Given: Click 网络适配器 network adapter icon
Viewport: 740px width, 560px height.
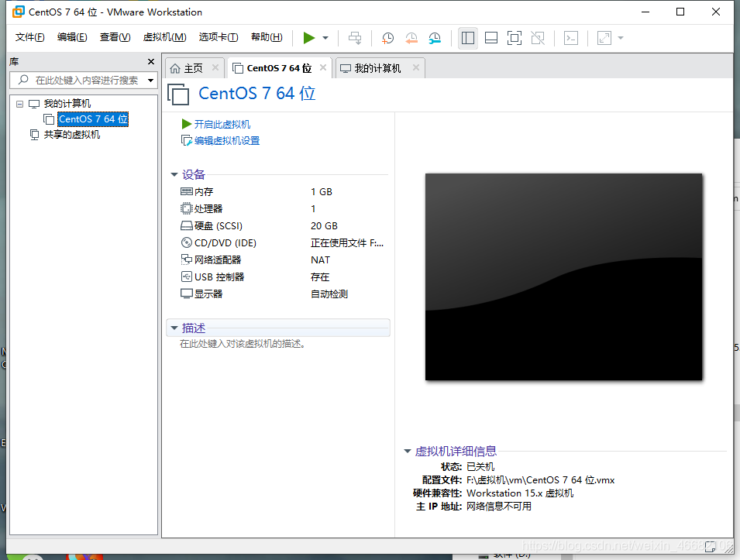Looking at the screenshot, I should tap(187, 259).
